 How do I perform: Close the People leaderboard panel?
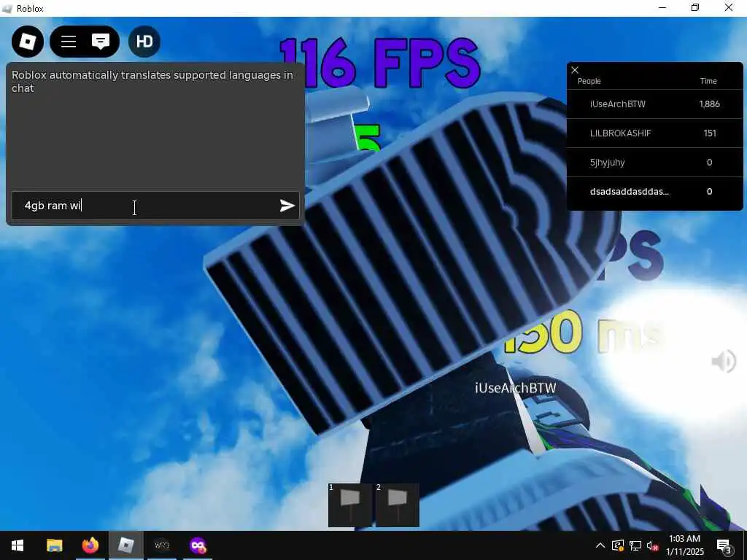(x=575, y=70)
